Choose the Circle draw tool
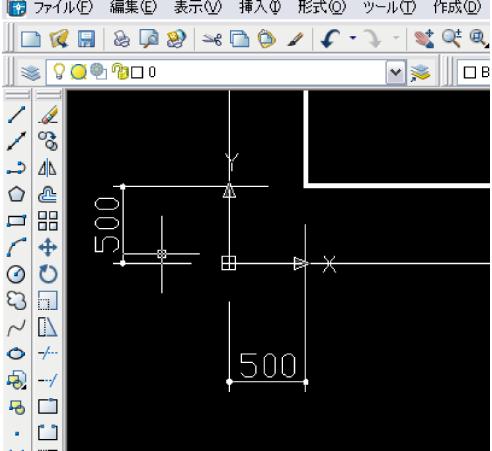The width and height of the screenshot is (492, 451). pos(16,274)
